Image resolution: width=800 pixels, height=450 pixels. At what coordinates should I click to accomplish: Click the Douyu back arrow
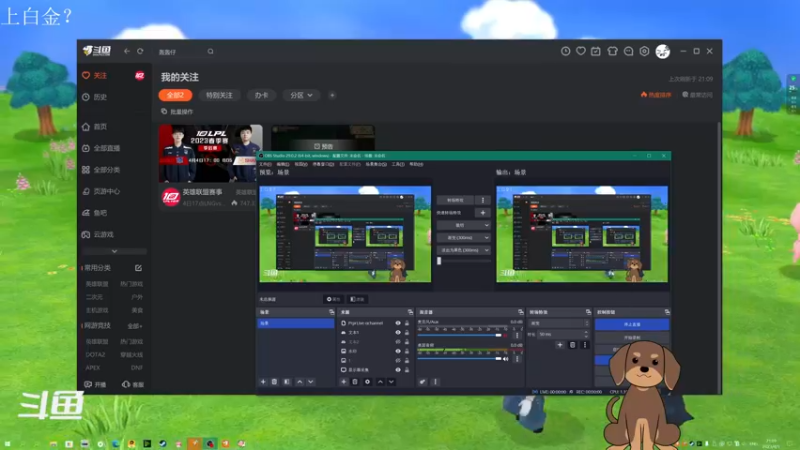point(127,51)
